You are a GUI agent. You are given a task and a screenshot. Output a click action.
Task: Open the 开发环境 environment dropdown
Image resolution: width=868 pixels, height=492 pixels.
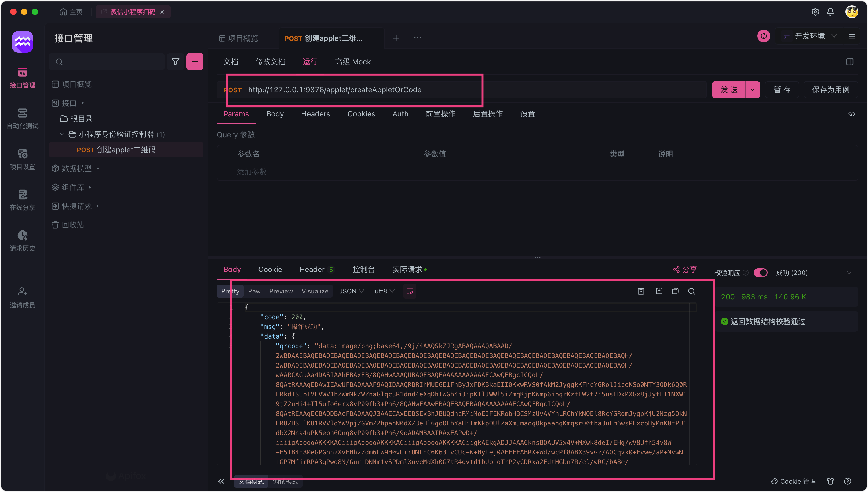810,36
